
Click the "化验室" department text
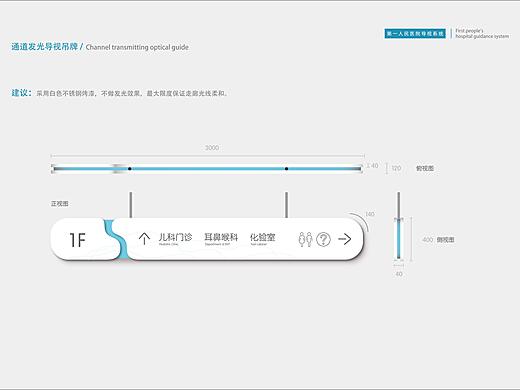pos(263,237)
